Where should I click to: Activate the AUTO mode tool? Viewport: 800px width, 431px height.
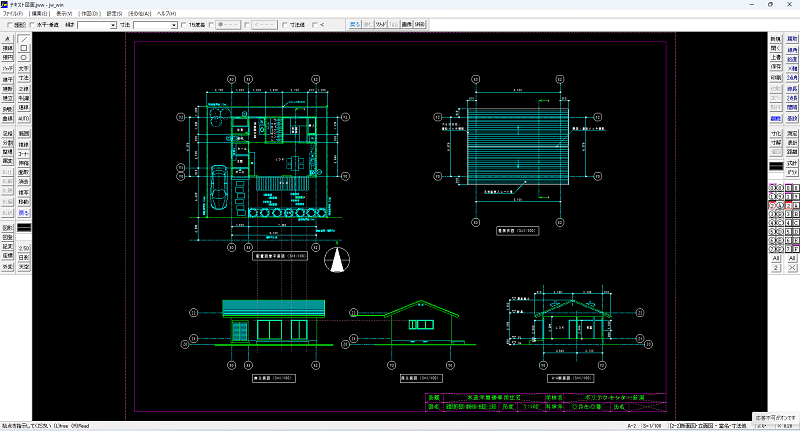(23, 118)
